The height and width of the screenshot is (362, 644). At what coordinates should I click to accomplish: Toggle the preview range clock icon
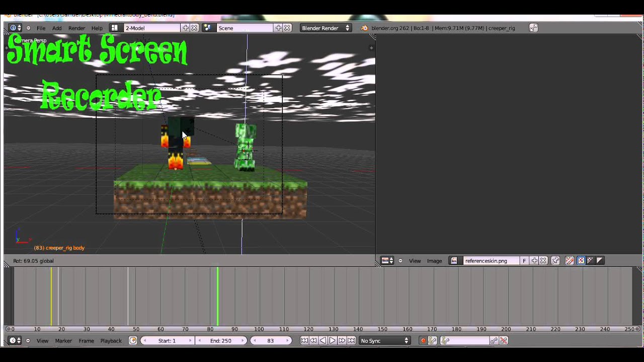133,340
